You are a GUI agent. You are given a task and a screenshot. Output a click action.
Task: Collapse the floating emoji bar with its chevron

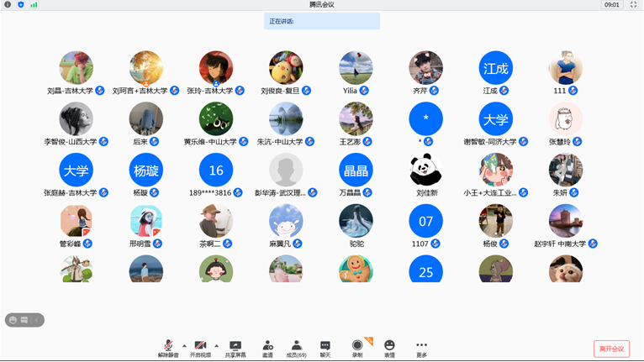(37, 320)
